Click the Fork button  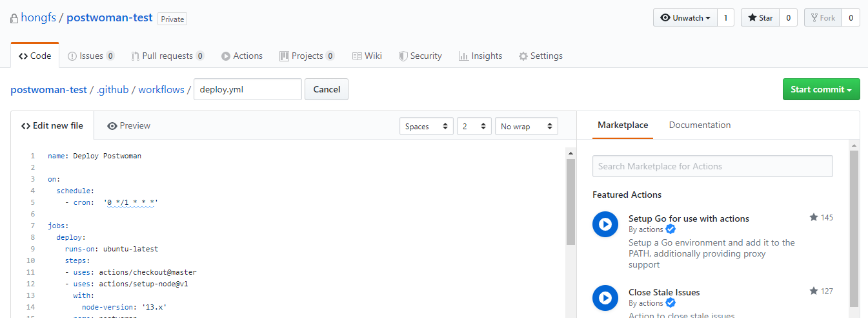(x=823, y=18)
